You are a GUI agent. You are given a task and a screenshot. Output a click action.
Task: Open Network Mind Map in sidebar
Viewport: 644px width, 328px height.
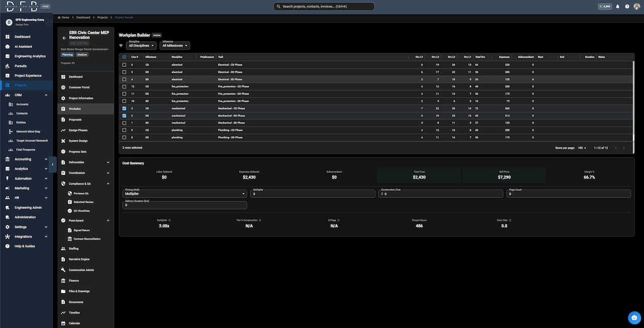coord(28,131)
